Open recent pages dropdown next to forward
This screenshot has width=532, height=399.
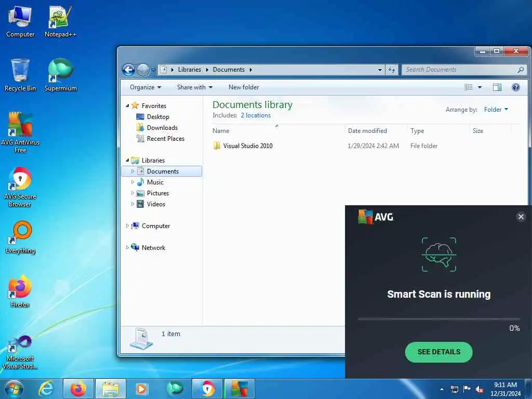point(153,70)
